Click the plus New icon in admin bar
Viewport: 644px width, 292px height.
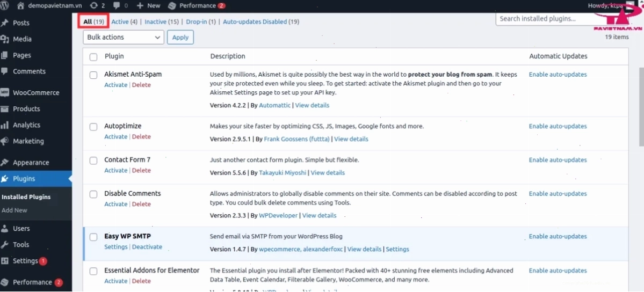[140, 6]
